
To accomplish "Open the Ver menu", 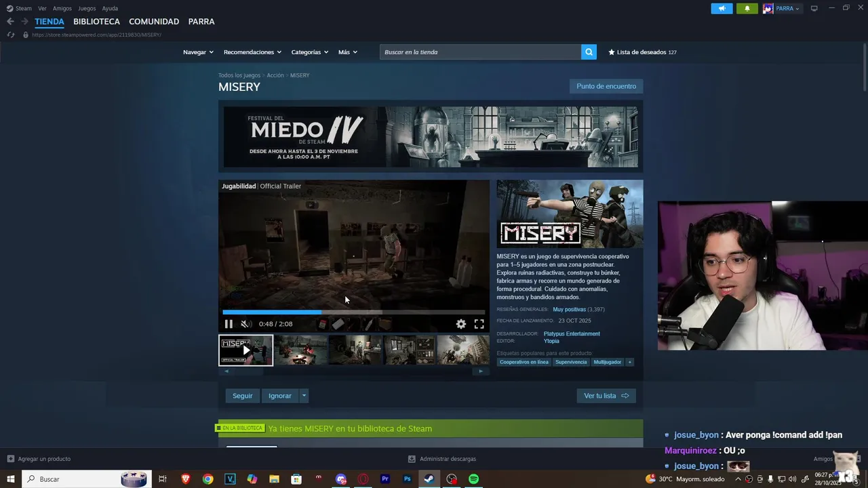I will (x=42, y=8).
